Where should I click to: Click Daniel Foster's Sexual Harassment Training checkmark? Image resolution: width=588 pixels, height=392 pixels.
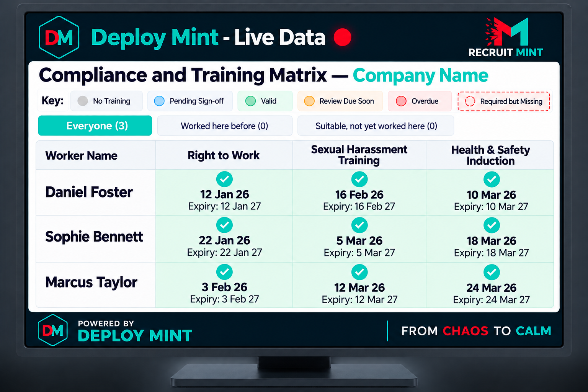[359, 179]
